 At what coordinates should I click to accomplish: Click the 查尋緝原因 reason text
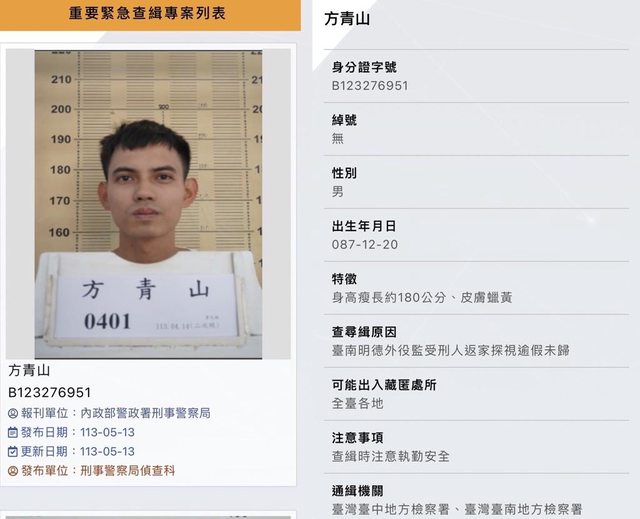(451, 350)
